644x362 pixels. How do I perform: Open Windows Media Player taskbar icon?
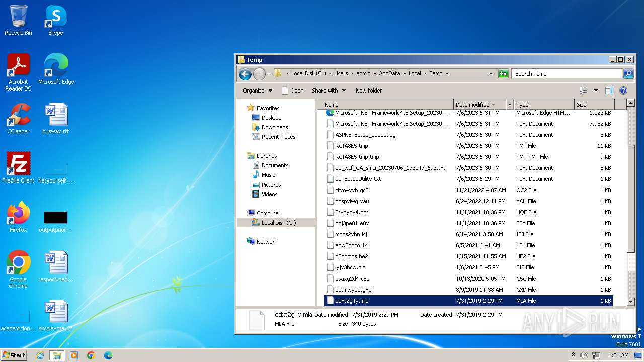[74, 355]
